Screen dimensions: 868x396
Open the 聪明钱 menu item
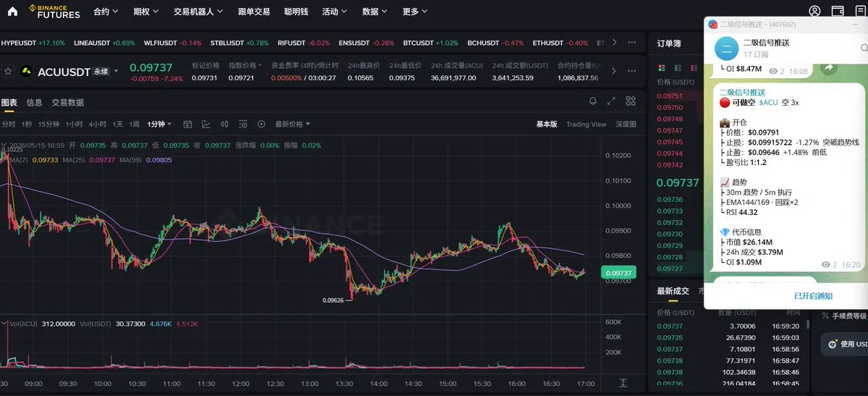(x=296, y=12)
